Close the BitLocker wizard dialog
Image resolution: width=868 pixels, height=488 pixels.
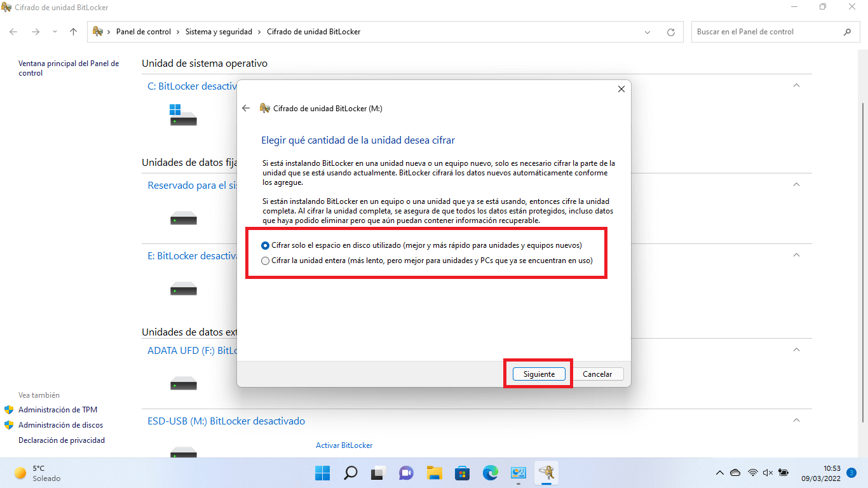(x=621, y=90)
